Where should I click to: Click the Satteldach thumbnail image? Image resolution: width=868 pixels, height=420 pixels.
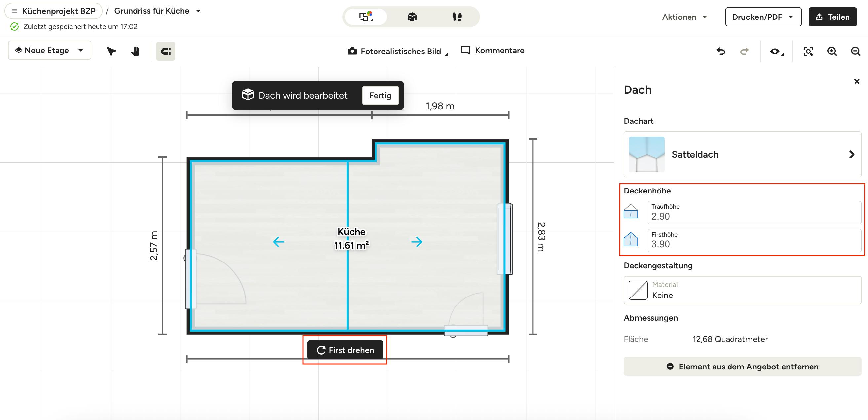pyautogui.click(x=647, y=155)
